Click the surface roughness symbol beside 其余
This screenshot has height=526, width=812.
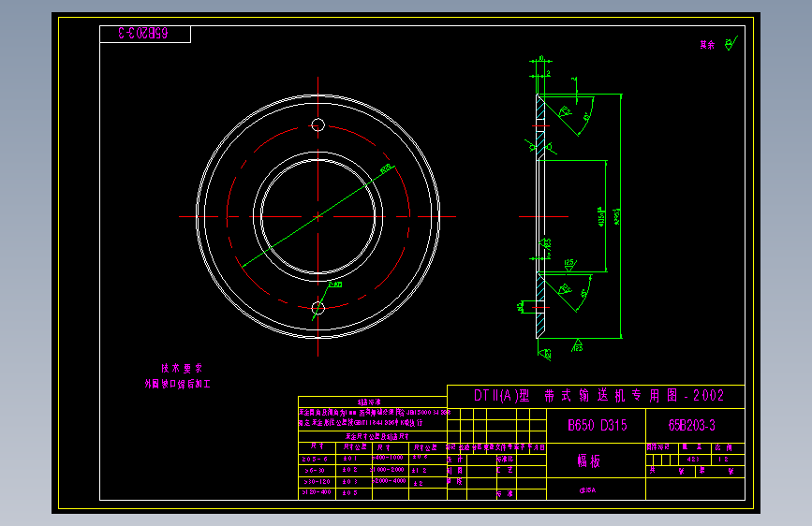point(731,44)
